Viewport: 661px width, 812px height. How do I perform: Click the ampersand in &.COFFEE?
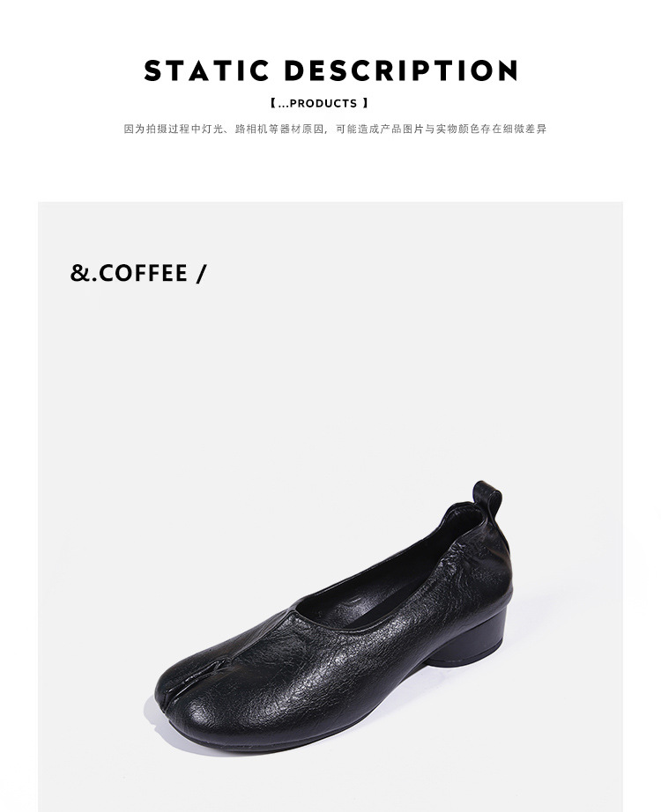pyautogui.click(x=79, y=273)
